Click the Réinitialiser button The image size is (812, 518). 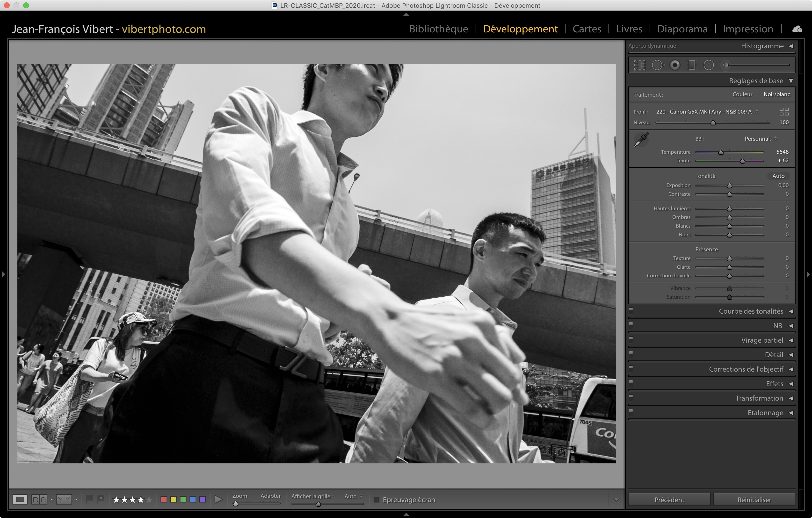(754, 499)
